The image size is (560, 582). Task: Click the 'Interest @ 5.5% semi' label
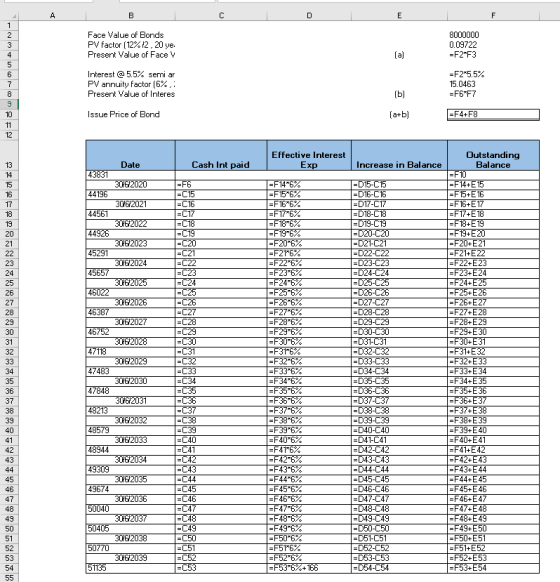coord(131,74)
